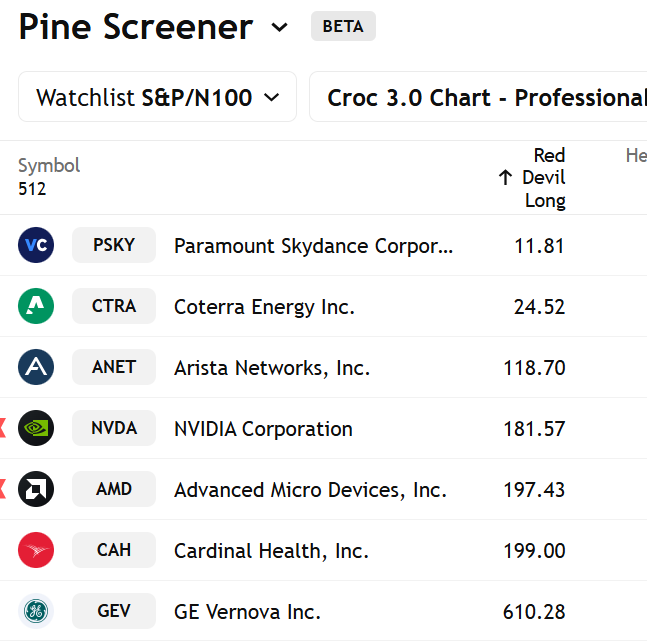Click the Arista Networks logo icon

[x=36, y=367]
